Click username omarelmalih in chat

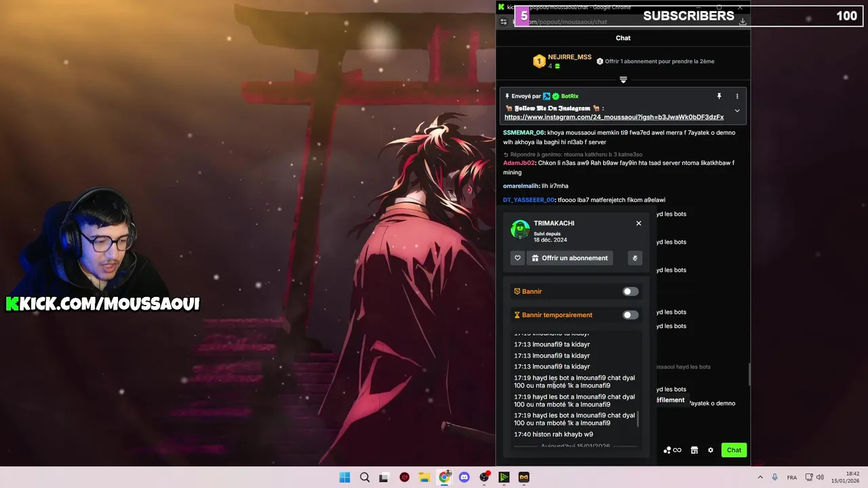pyautogui.click(x=521, y=186)
